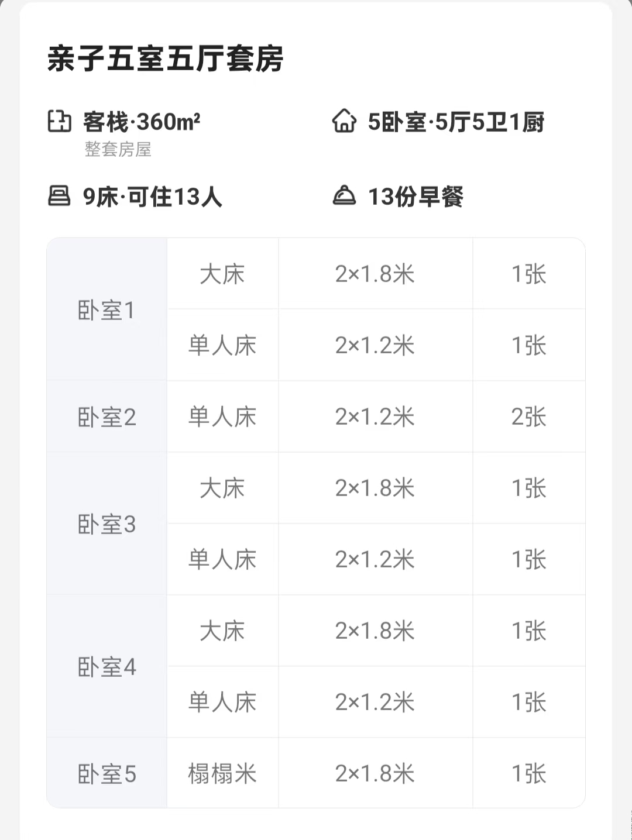The image size is (632, 840).
Task: Select the 卧室4 row header
Action: [x=107, y=667]
